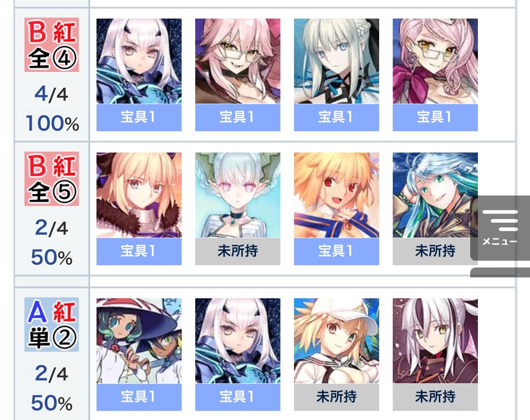This screenshot has height=420, width=530.
Task: Open the メニュー hamburger menu button
Action: pos(500,228)
